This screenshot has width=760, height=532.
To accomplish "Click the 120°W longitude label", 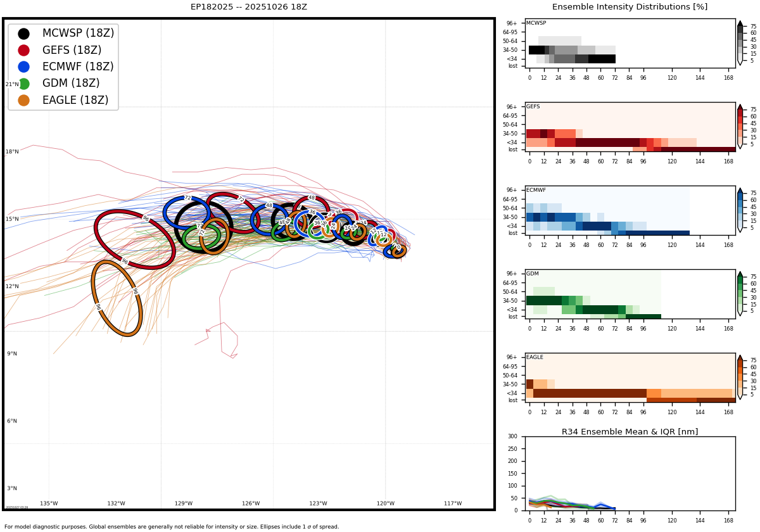I will 385,503.
